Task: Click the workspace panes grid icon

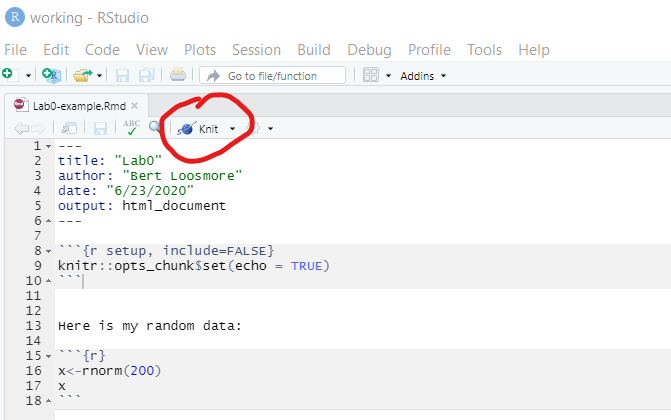Action: (371, 75)
